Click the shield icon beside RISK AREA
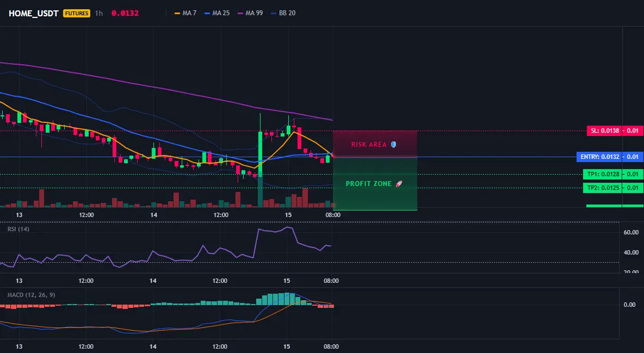This screenshot has height=353, width=644. coord(393,145)
